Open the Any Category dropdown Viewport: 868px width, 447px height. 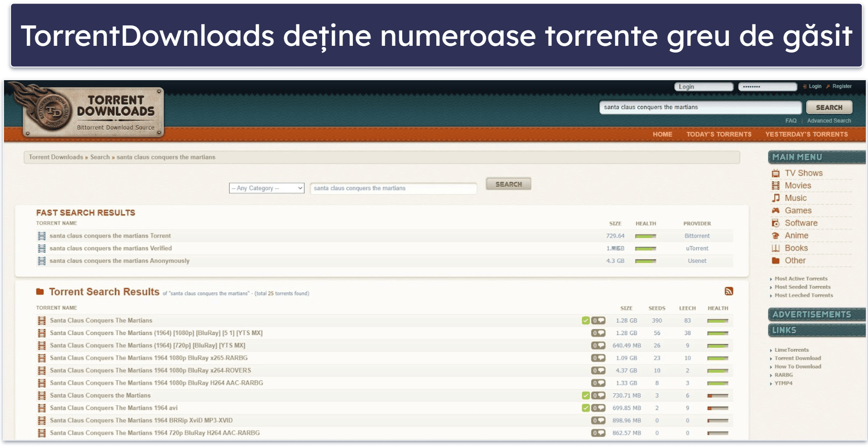pyautogui.click(x=266, y=188)
